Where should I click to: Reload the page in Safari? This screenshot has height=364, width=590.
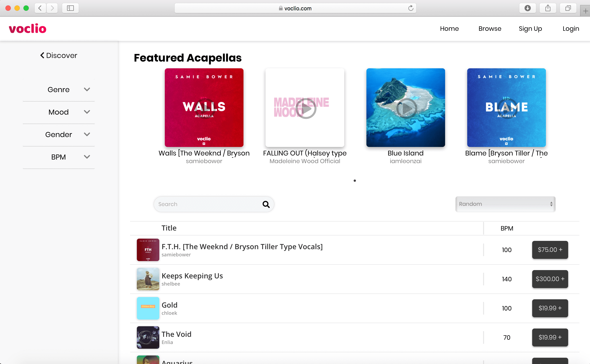411,8
